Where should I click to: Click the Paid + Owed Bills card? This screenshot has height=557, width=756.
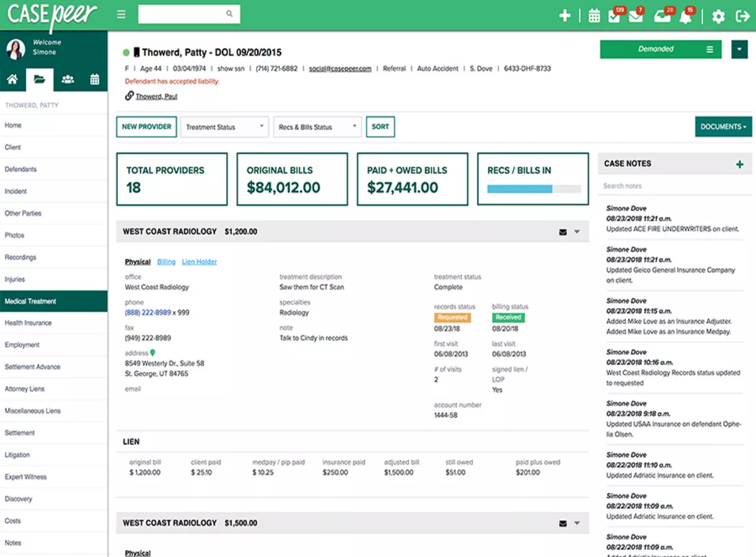click(x=412, y=179)
